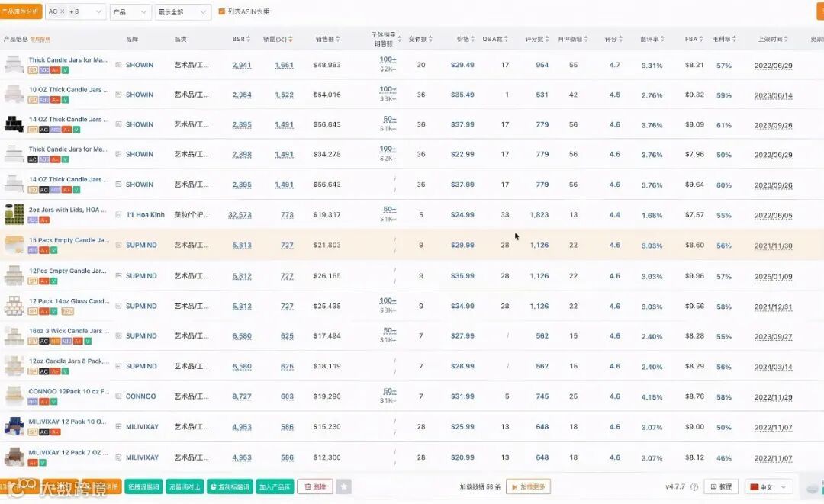Viewport: 824px width, 504px height.
Task: Open product 15 Pack Empty Candle Jars
Action: click(69, 240)
